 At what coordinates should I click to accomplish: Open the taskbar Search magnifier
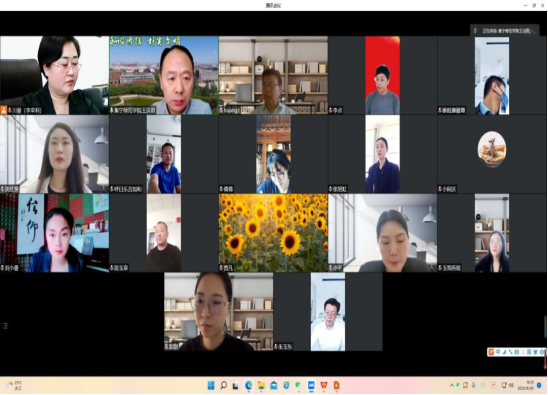223,385
